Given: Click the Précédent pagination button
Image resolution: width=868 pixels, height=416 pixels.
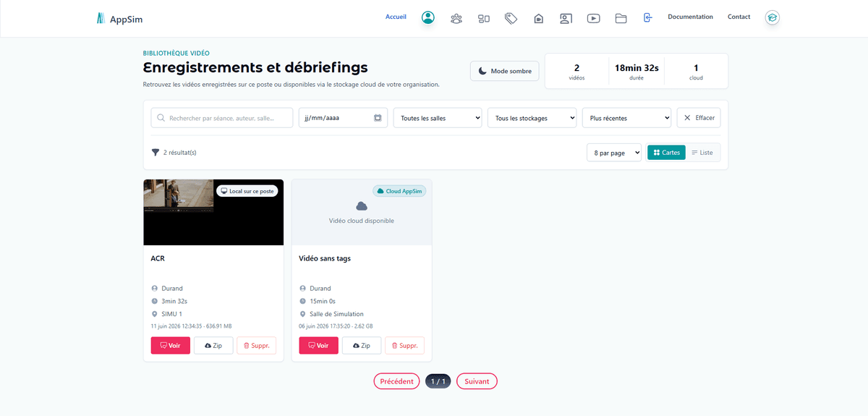Looking at the screenshot, I should coord(396,381).
